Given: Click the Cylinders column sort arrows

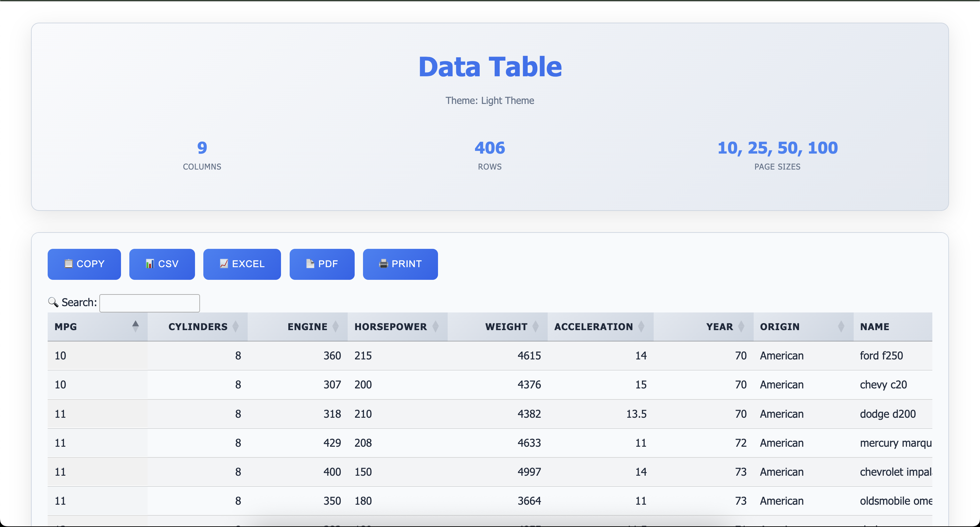Looking at the screenshot, I should point(235,326).
